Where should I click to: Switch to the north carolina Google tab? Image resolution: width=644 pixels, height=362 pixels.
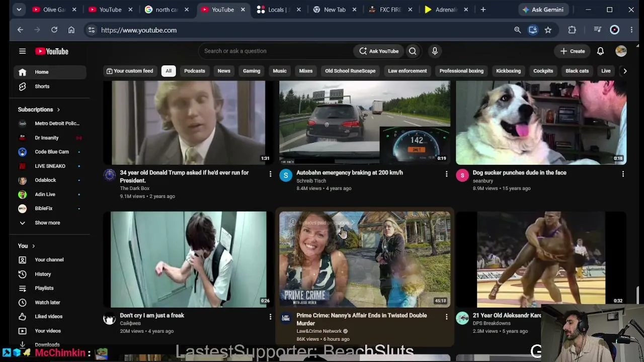pyautogui.click(x=166, y=10)
